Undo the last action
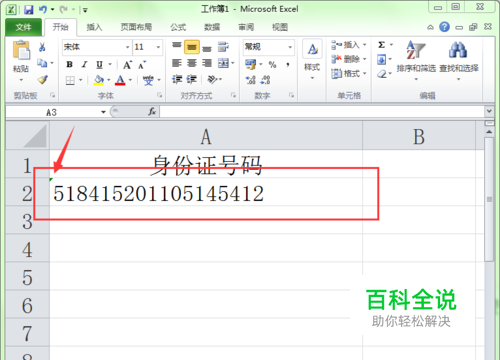Image resolution: width=500 pixels, height=360 pixels. point(43,9)
